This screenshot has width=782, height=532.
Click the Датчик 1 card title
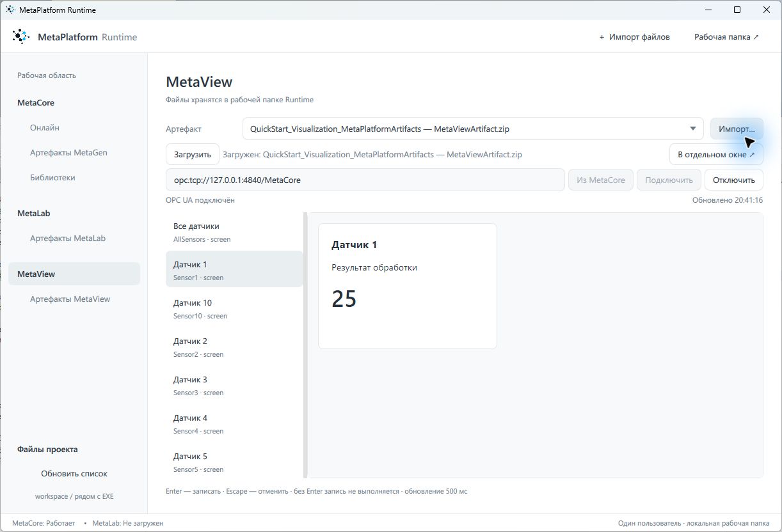[x=355, y=245]
